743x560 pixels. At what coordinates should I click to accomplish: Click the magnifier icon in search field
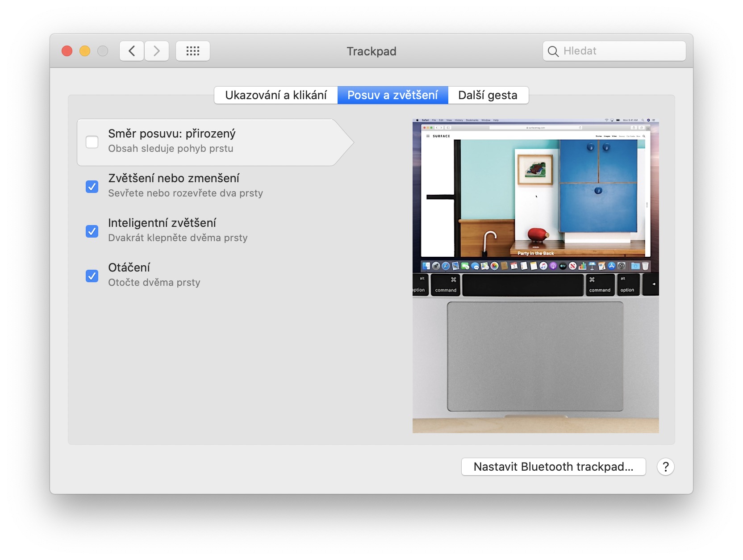[x=553, y=51]
